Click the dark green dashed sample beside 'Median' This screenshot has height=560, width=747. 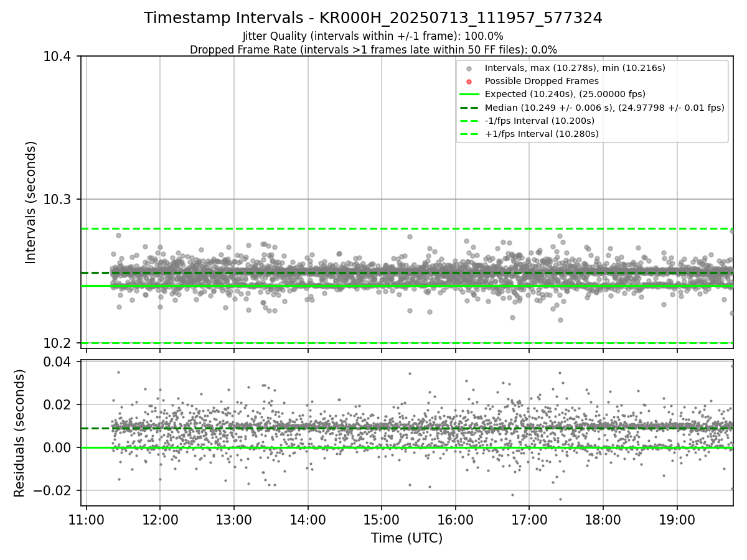(469, 108)
